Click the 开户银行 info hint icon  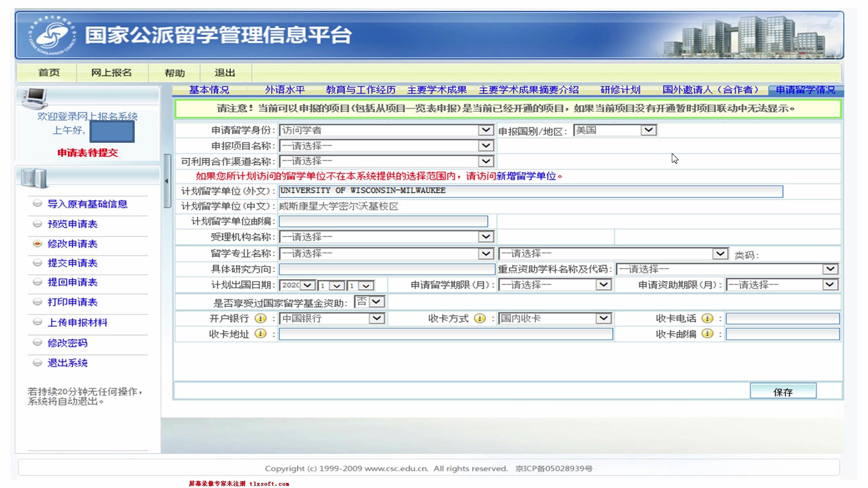260,318
